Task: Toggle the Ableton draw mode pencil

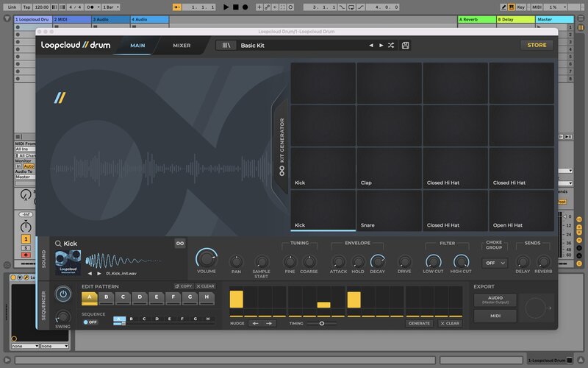Action: coord(503,7)
